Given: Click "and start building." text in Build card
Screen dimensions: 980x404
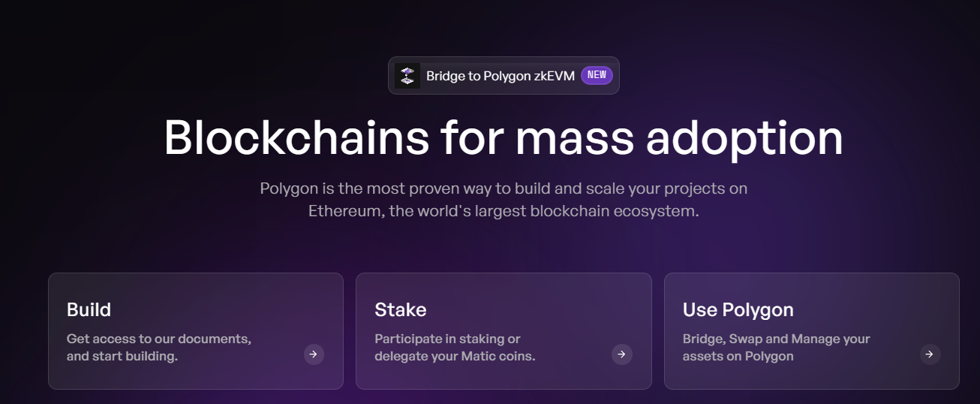Looking at the screenshot, I should (122, 356).
